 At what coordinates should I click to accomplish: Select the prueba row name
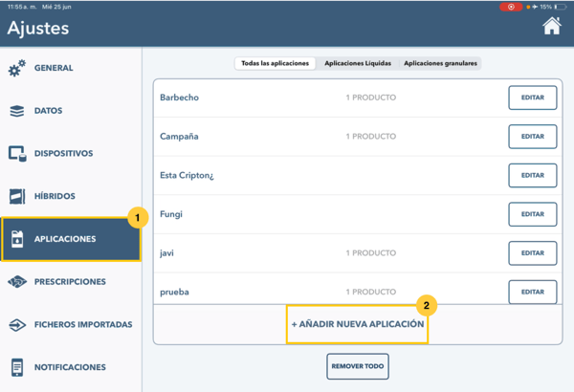(x=174, y=292)
